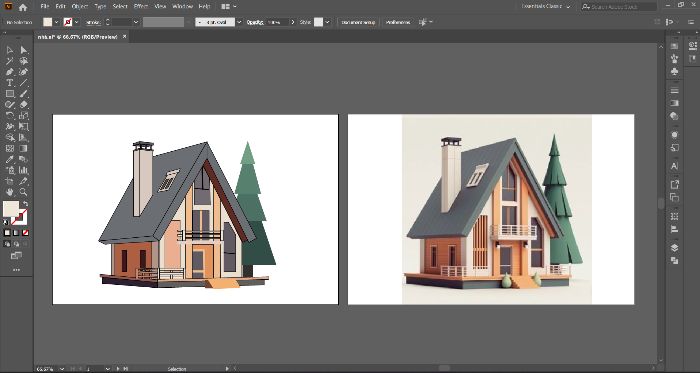Viewport: 700px width, 373px height.
Task: Open the View menu
Action: 160,7
